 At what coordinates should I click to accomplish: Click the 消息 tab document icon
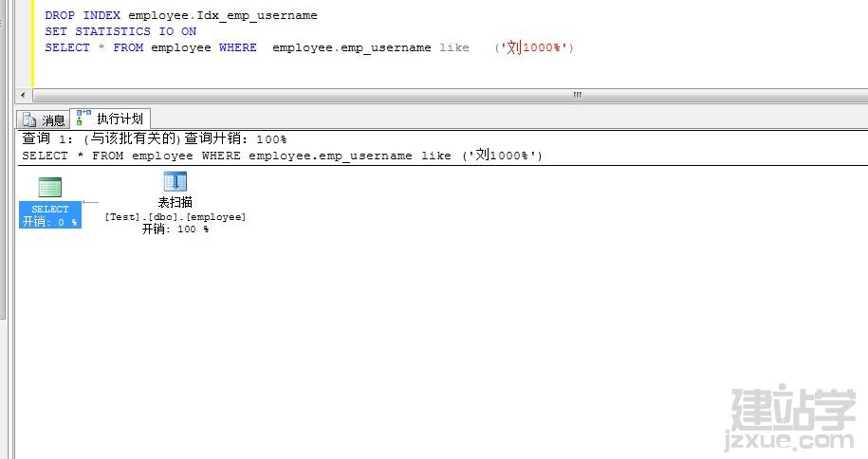coord(29,119)
